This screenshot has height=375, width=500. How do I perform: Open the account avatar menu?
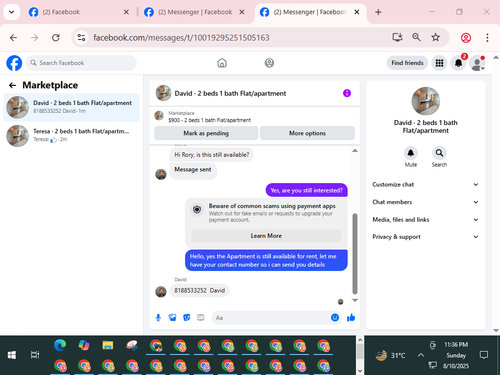tap(477, 63)
